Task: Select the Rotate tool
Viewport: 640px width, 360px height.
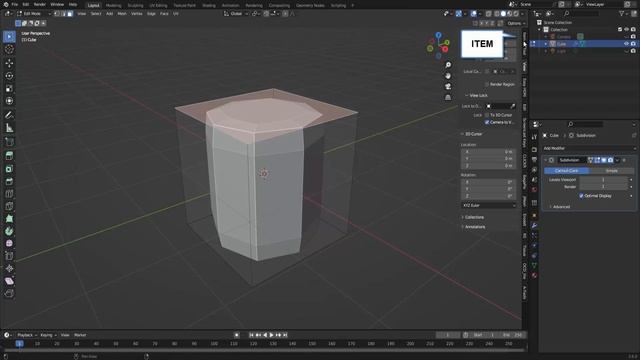Action: click(x=9, y=76)
